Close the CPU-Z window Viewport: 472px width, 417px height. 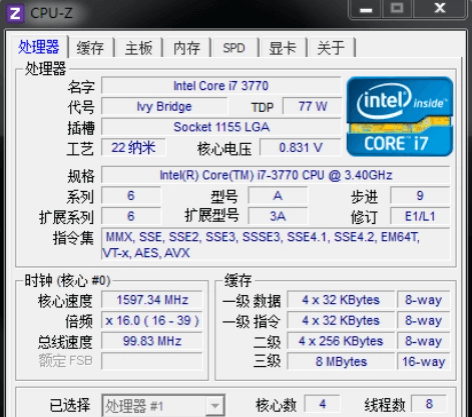point(440,9)
